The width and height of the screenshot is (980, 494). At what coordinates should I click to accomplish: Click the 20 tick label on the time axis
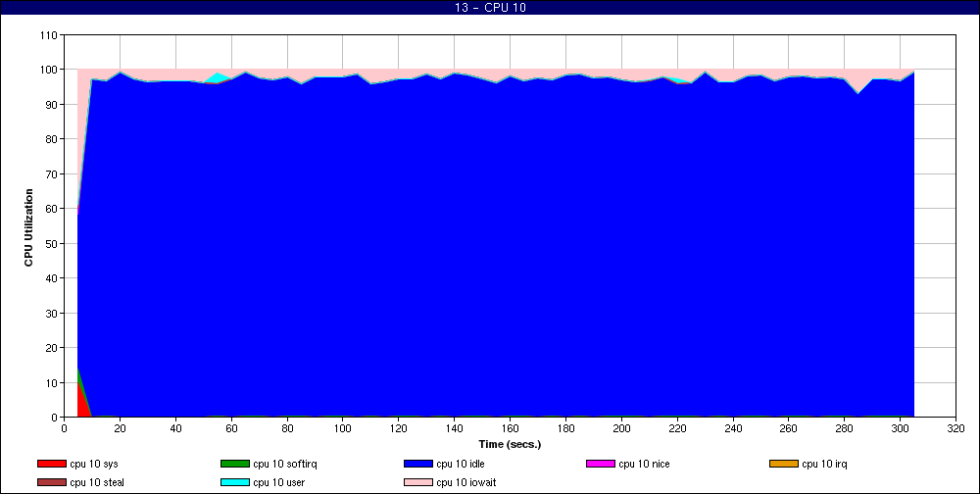pyautogui.click(x=120, y=428)
